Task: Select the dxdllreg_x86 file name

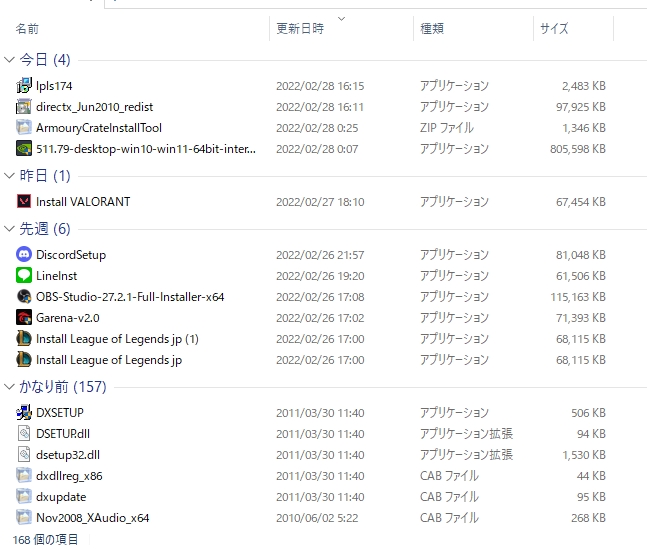Action: tap(69, 476)
